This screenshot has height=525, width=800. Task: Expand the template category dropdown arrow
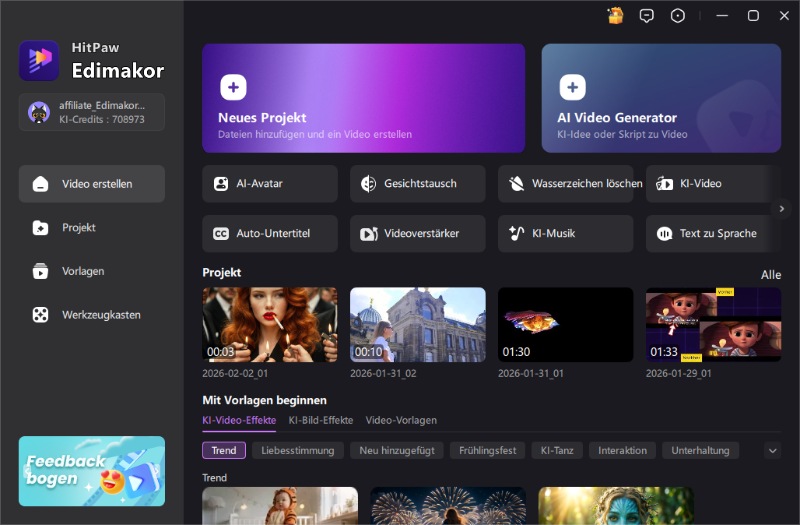click(772, 451)
